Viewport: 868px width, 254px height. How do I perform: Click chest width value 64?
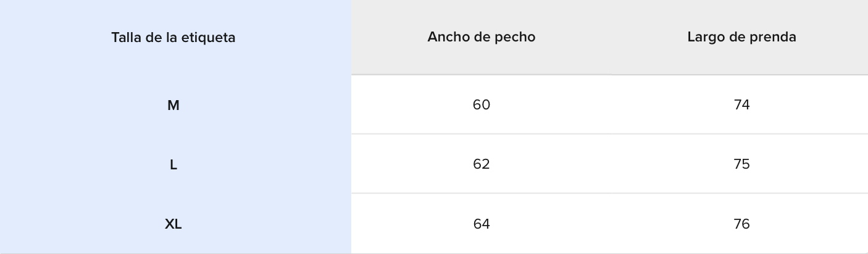[481, 224]
